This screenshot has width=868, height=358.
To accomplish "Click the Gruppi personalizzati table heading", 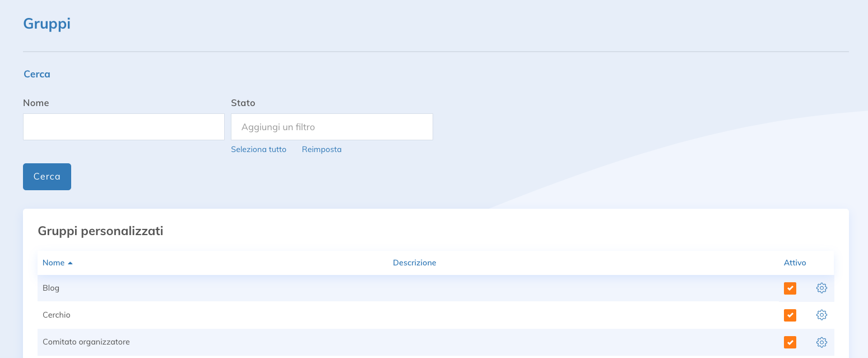I will pyautogui.click(x=100, y=231).
